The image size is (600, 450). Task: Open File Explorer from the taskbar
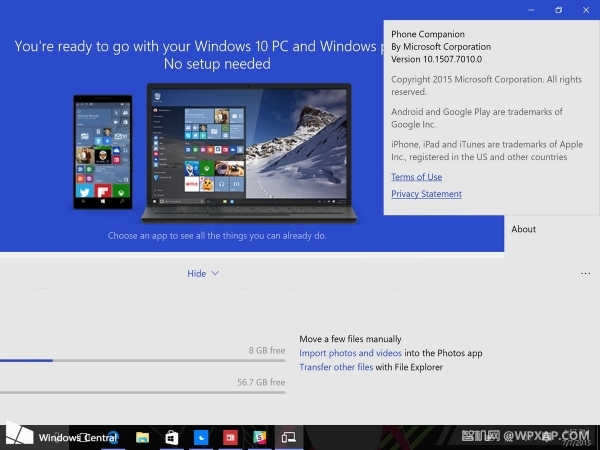coord(142,437)
